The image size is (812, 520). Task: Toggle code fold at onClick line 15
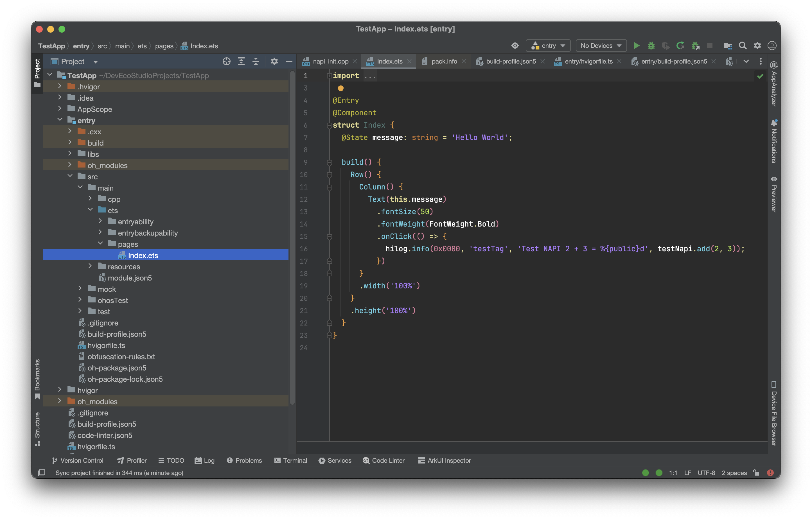coord(329,237)
